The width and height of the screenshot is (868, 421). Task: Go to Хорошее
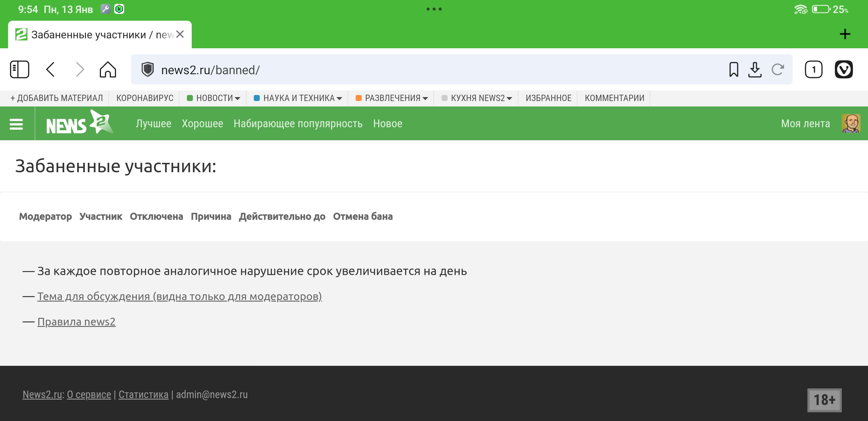[x=203, y=124]
